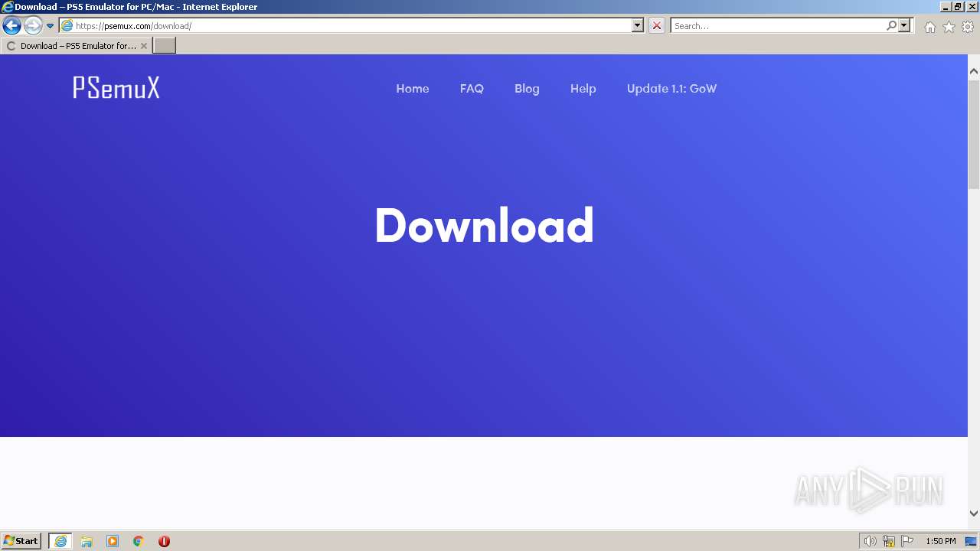The width and height of the screenshot is (980, 551).
Task: Open the Home page icon
Action: click(929, 27)
